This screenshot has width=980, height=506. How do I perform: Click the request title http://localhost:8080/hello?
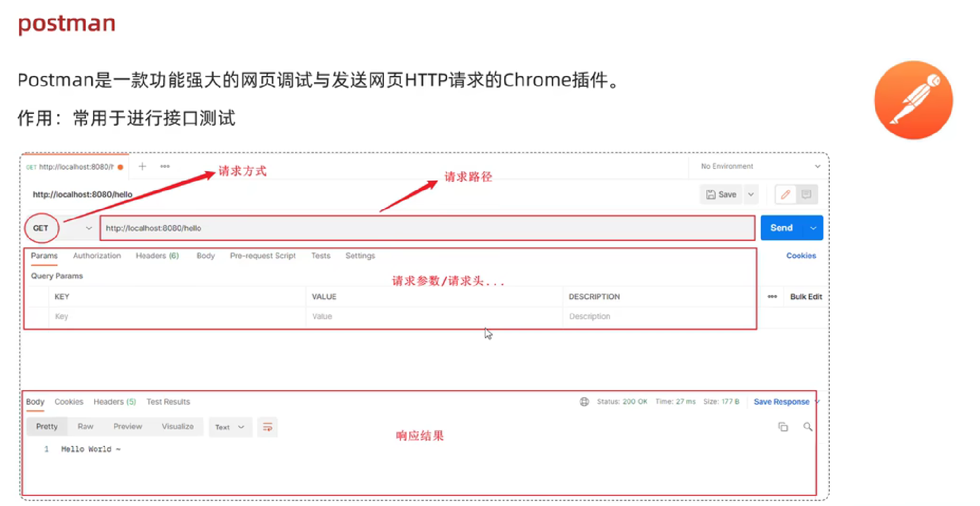[x=83, y=194]
